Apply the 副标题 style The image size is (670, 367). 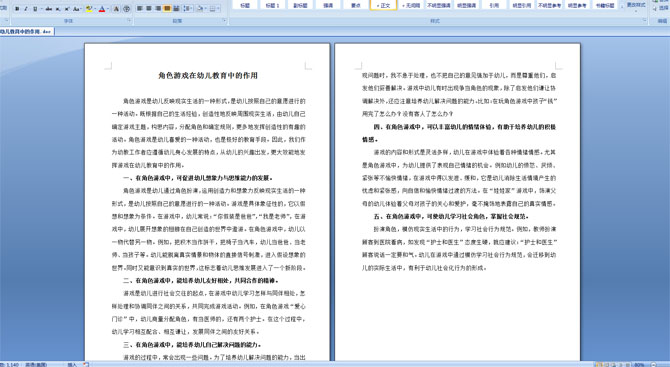tap(300, 5)
